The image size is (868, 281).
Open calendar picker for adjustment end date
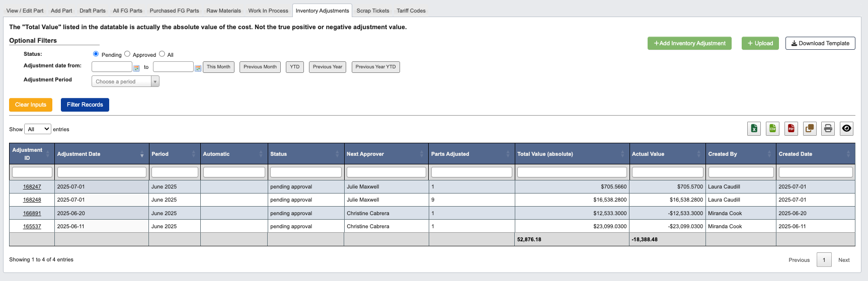click(x=198, y=68)
